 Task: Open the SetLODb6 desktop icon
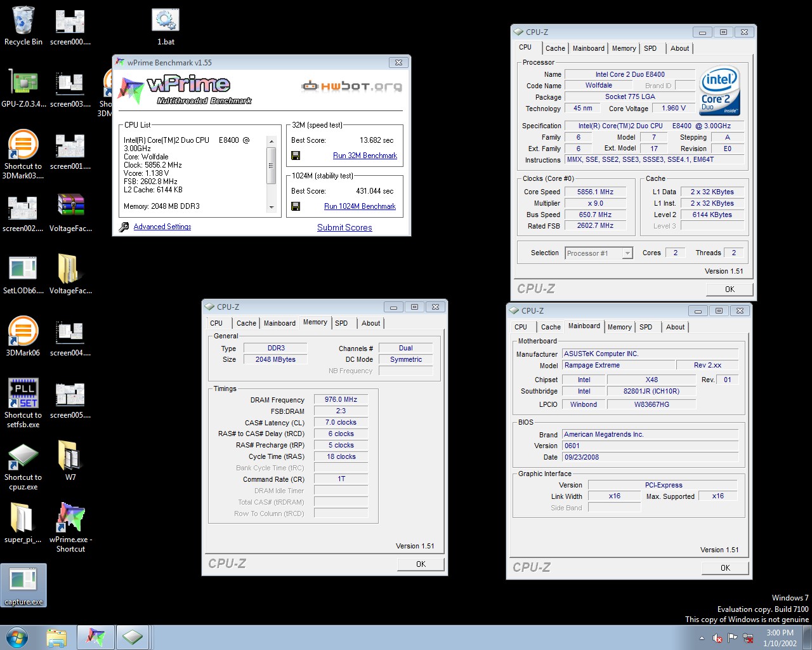(23, 275)
